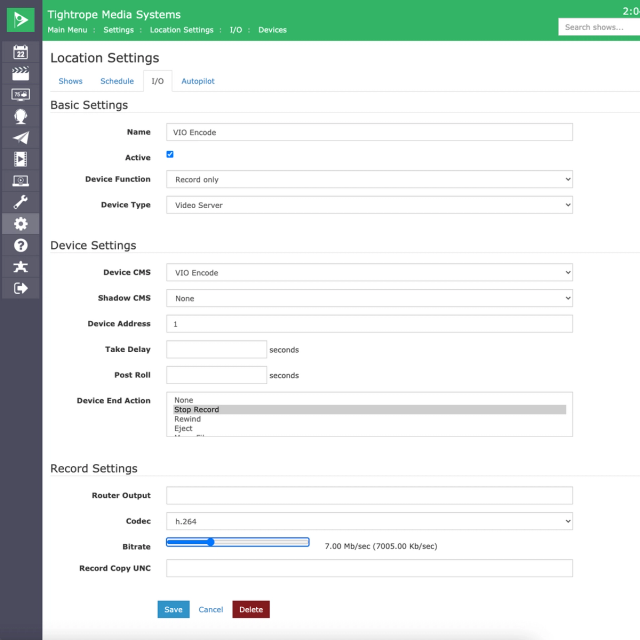Select the I/O tab
The height and width of the screenshot is (640, 640).
point(158,81)
